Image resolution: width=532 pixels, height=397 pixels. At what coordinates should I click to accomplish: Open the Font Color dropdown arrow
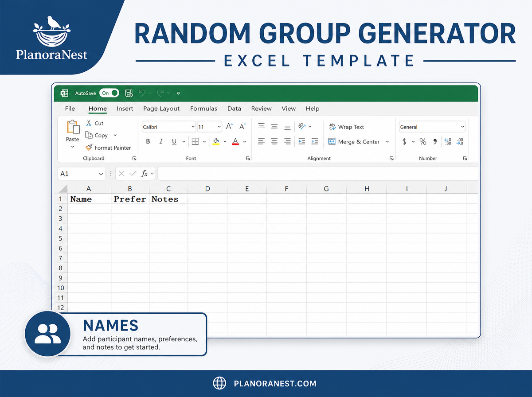[x=245, y=142]
